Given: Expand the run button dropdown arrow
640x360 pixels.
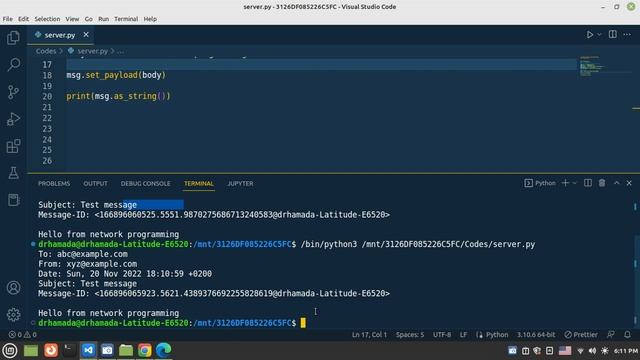Looking at the screenshot, I should coord(599,35).
